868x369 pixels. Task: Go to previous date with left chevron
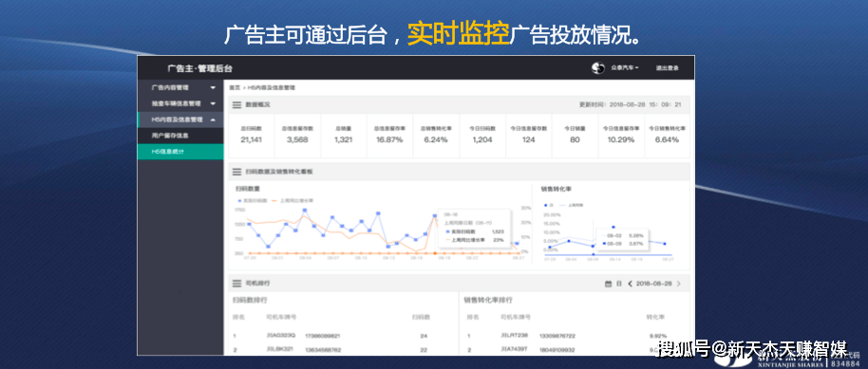coord(630,284)
